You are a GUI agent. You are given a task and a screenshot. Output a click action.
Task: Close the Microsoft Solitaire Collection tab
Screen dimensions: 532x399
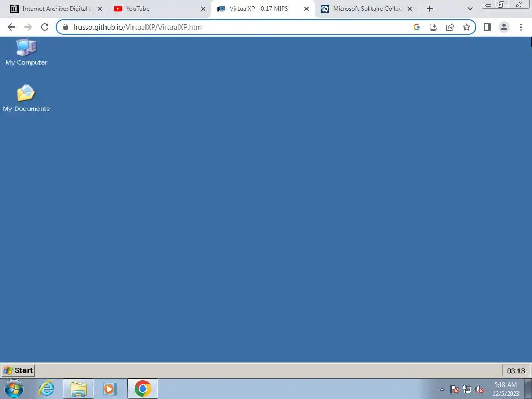point(410,9)
